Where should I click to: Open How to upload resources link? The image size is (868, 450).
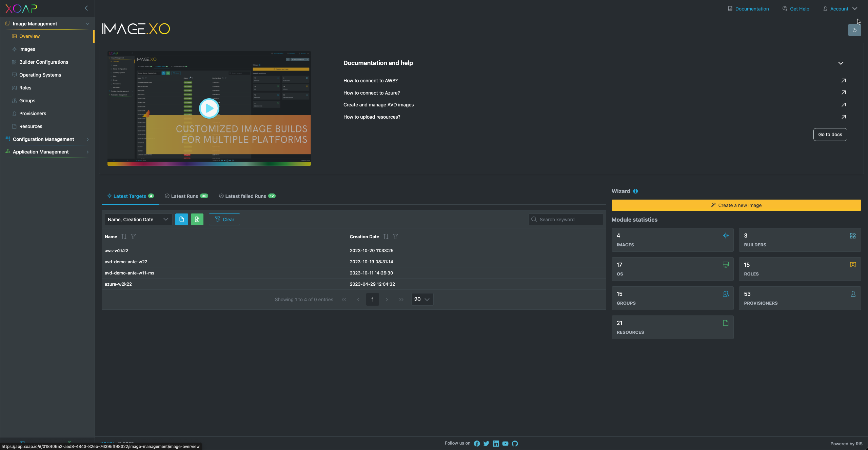372,117
